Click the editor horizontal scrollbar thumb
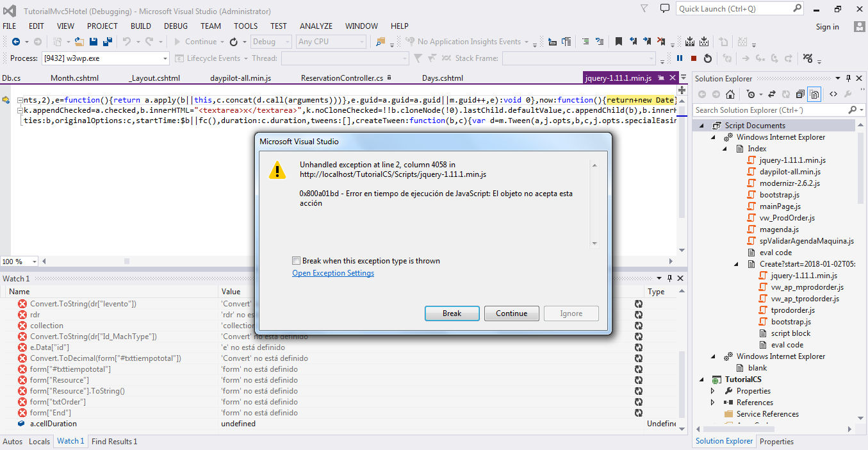The height and width of the screenshot is (450, 868). pyautogui.click(x=127, y=262)
